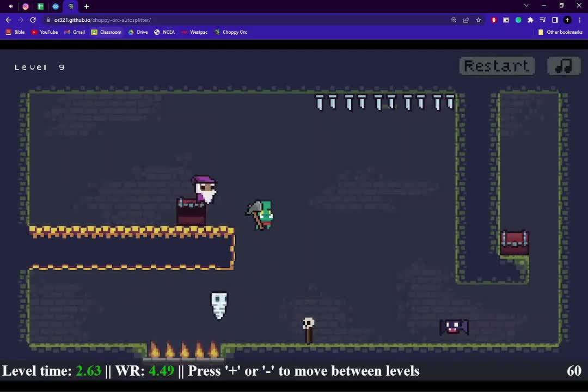This screenshot has width=588, height=392.
Task: Click the share page icon
Action: point(466,20)
